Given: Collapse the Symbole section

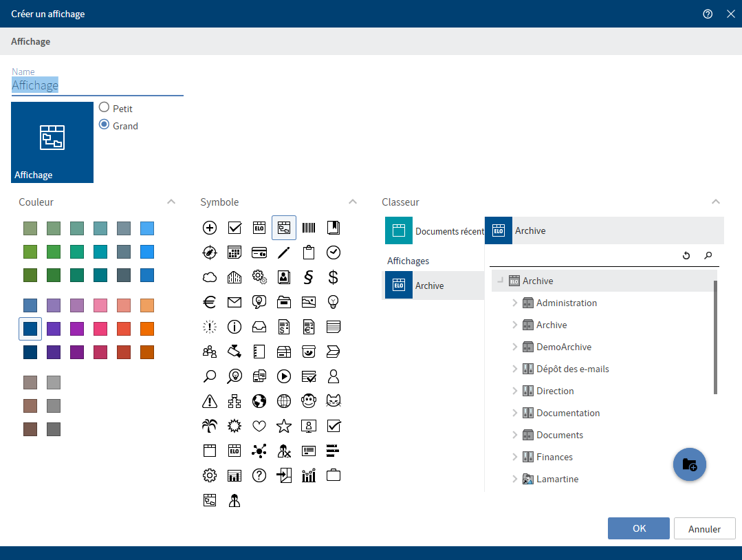Looking at the screenshot, I should (x=353, y=202).
